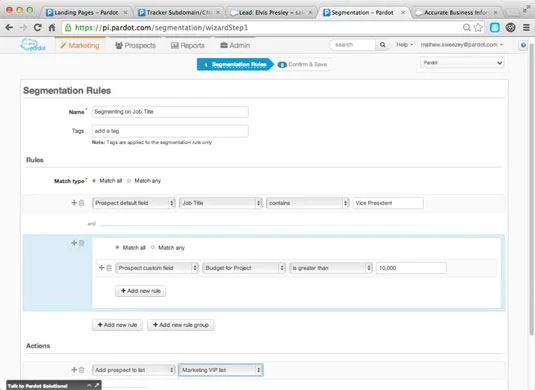Delete the Add prospect to list action
535x390 pixels.
[82, 370]
